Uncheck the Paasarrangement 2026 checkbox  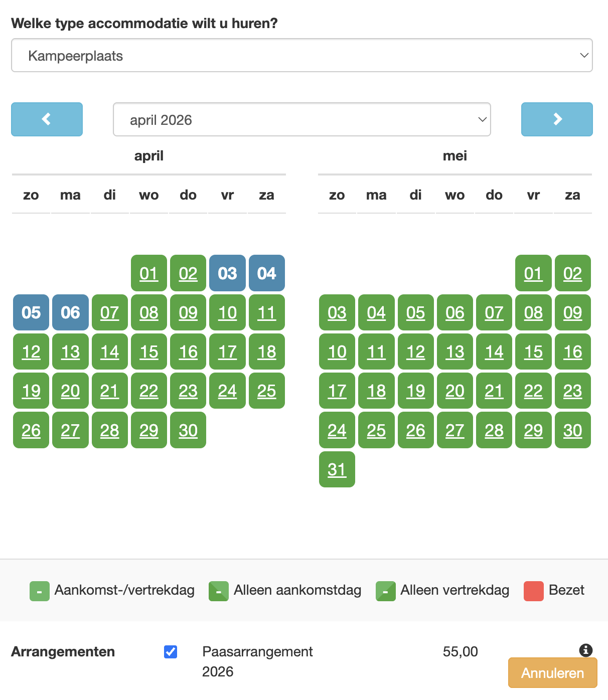[x=171, y=651]
